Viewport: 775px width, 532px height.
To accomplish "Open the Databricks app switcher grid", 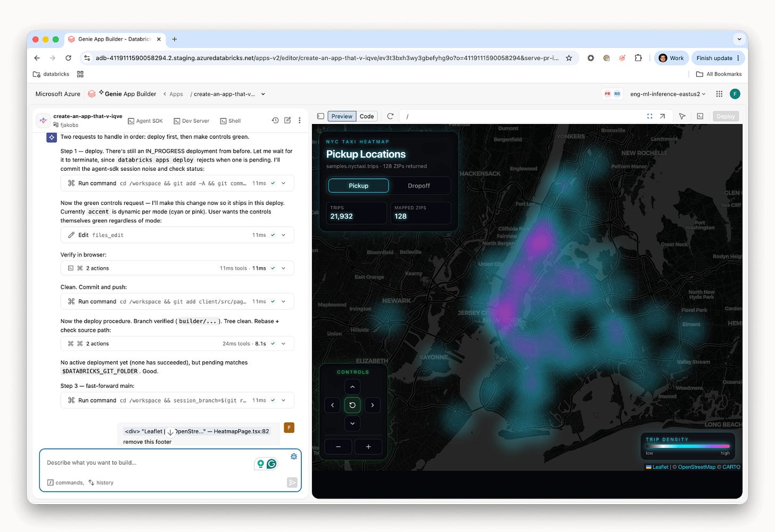I will pyautogui.click(x=719, y=94).
